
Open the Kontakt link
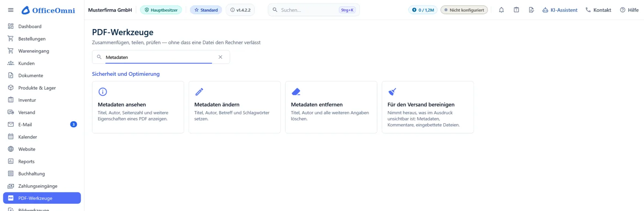(x=598, y=10)
